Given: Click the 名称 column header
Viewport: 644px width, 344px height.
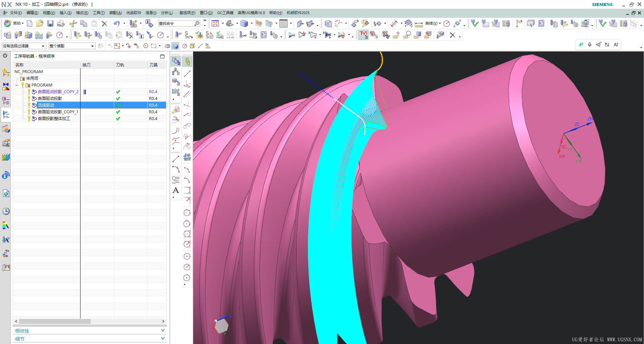Looking at the screenshot, I should tap(47, 65).
